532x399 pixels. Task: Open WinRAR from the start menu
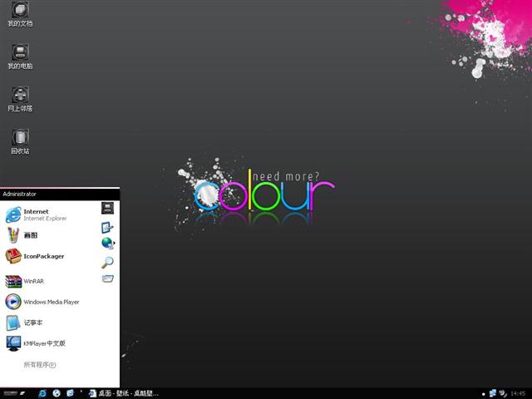(x=24, y=281)
